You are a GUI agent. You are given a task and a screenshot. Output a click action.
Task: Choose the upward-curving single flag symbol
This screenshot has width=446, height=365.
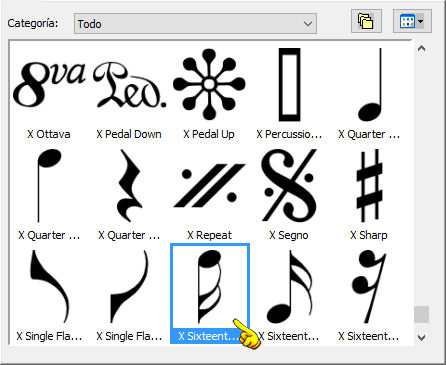point(129,287)
